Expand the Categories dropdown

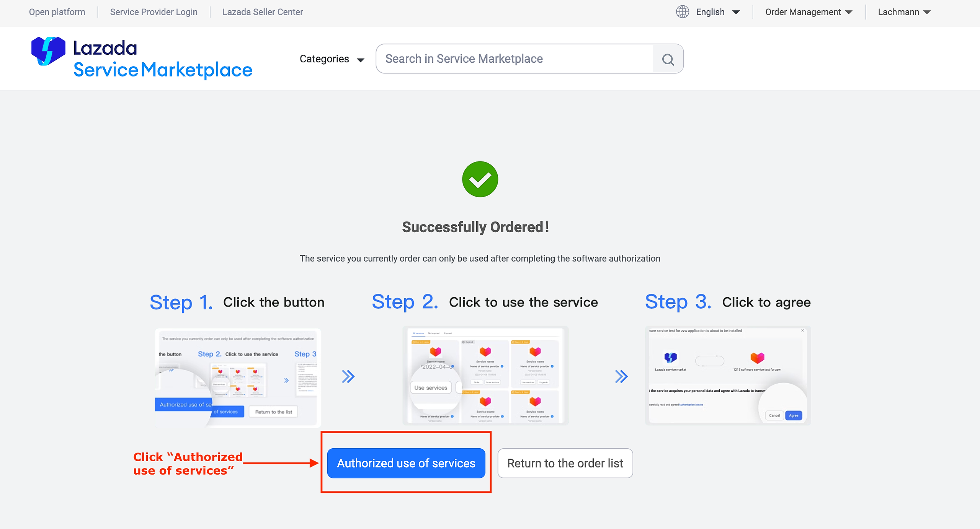tap(332, 59)
